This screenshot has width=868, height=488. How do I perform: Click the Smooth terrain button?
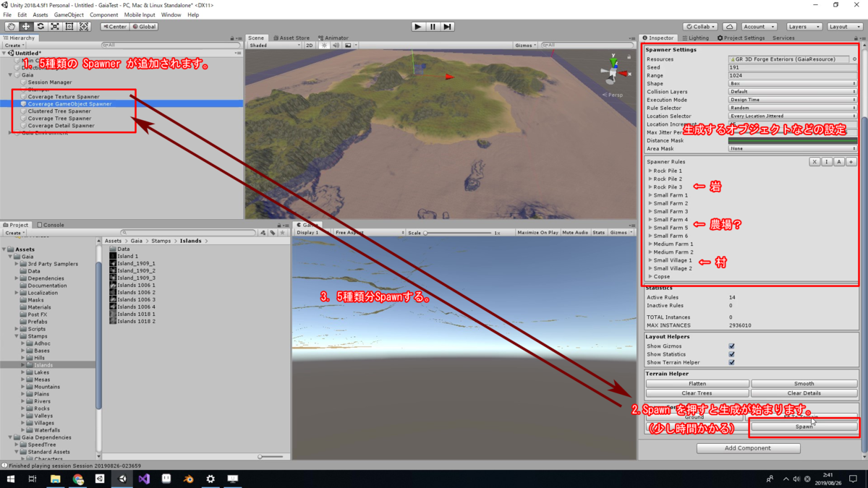804,384
